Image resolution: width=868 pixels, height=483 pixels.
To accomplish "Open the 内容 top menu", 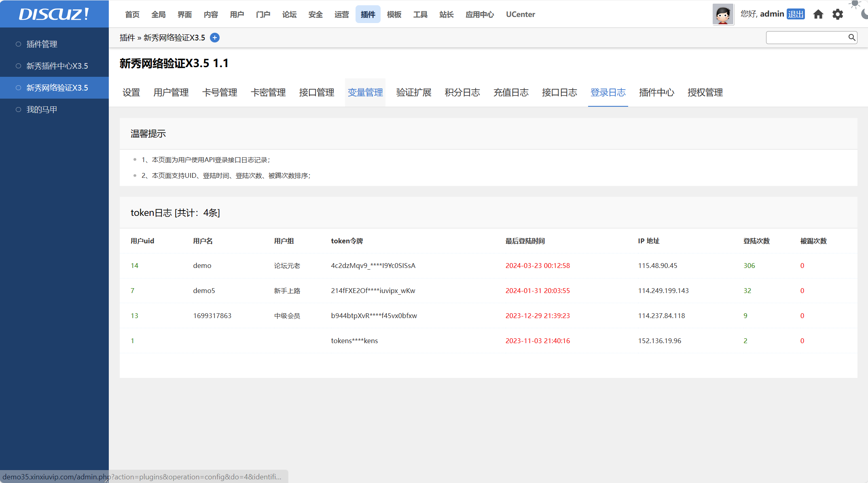I will (211, 15).
